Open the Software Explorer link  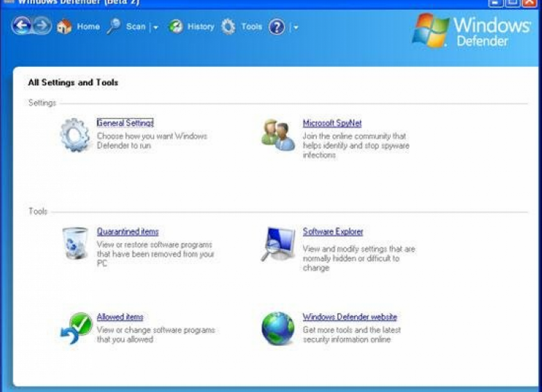pos(333,231)
